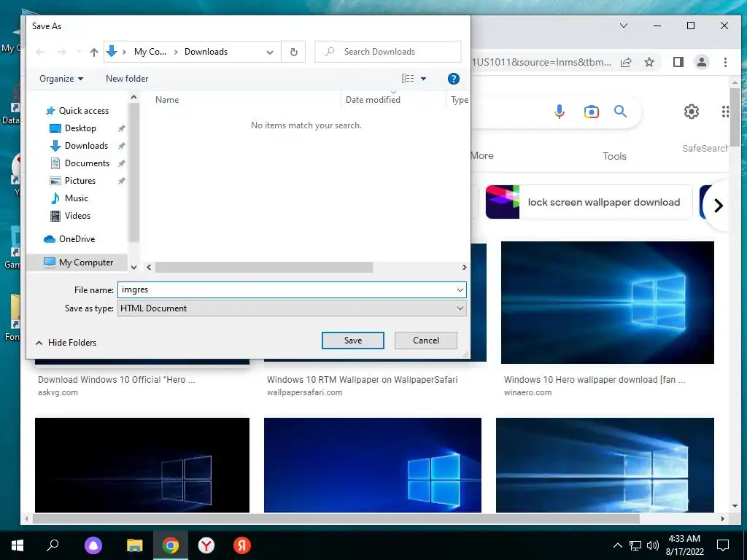Image resolution: width=747 pixels, height=560 pixels.
Task: Go up one folder level in Save As
Action: [94, 52]
